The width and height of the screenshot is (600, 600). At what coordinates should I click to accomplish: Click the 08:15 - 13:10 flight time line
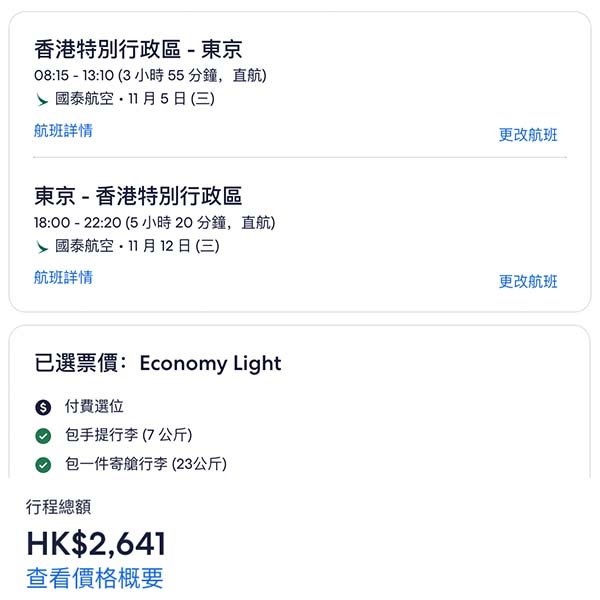[150, 75]
